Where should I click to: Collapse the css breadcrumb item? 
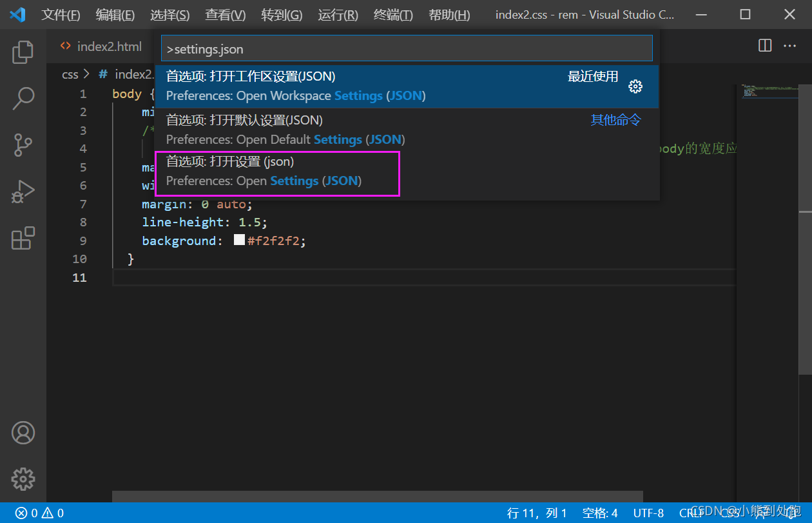(x=70, y=74)
